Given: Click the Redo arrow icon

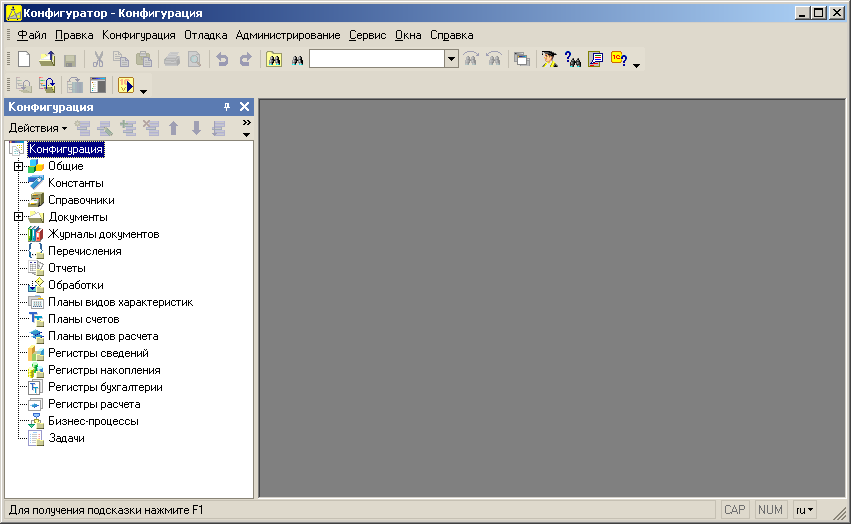Looking at the screenshot, I should (x=246, y=59).
